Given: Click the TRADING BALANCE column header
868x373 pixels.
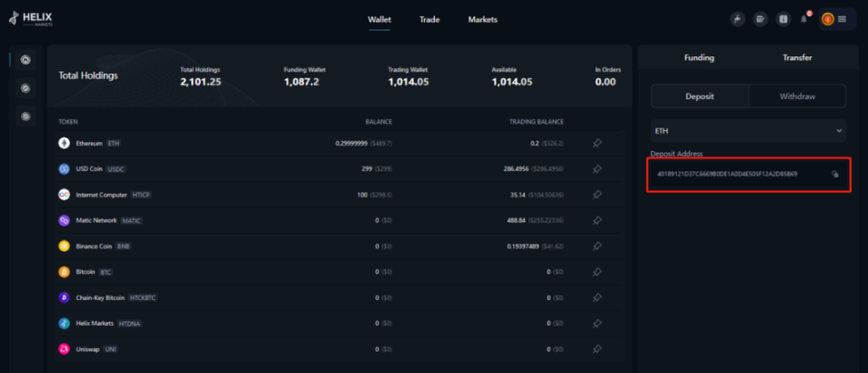Looking at the screenshot, I should (x=537, y=121).
